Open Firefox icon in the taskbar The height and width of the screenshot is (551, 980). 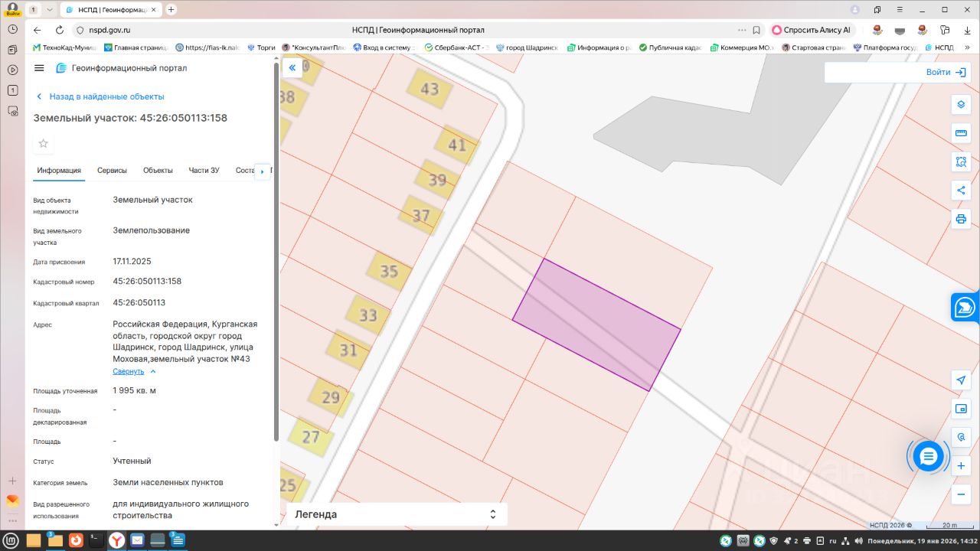point(75,540)
